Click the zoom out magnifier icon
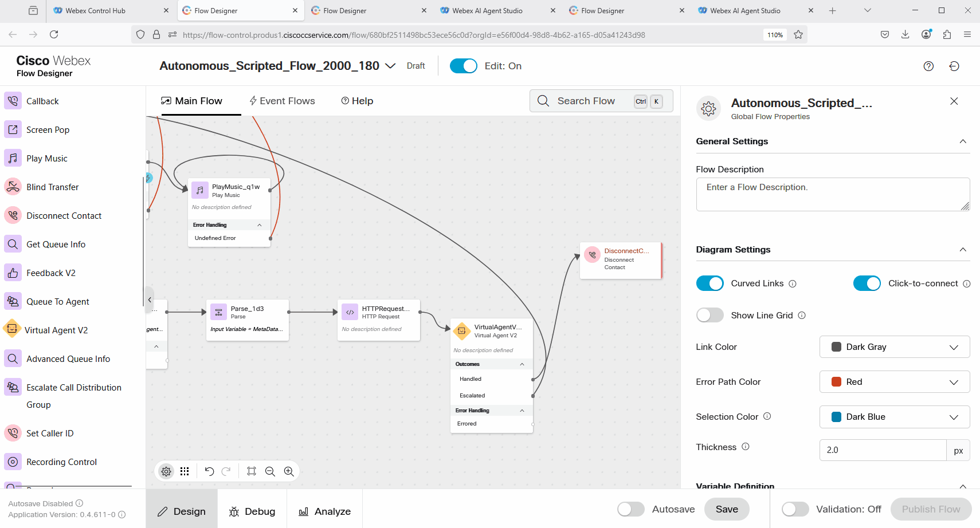The height and width of the screenshot is (528, 980). (x=270, y=471)
